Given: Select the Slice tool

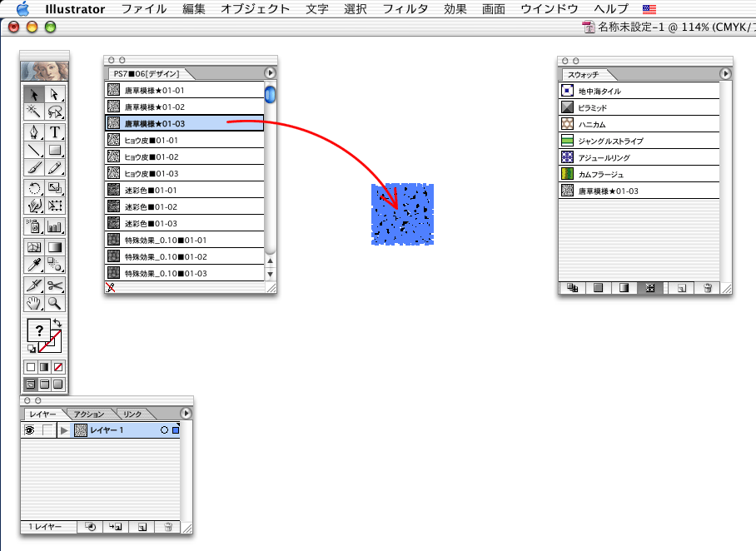Looking at the screenshot, I should click(34, 285).
